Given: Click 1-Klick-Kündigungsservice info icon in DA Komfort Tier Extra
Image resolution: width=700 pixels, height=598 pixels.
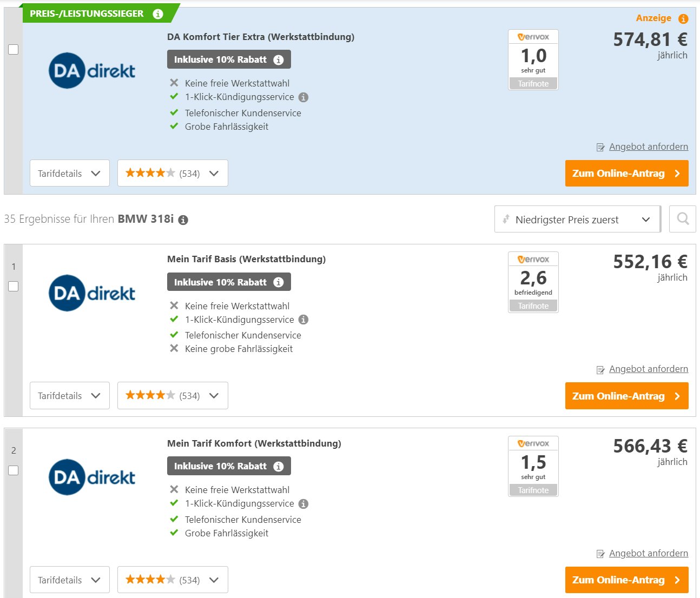Looking at the screenshot, I should [x=303, y=97].
